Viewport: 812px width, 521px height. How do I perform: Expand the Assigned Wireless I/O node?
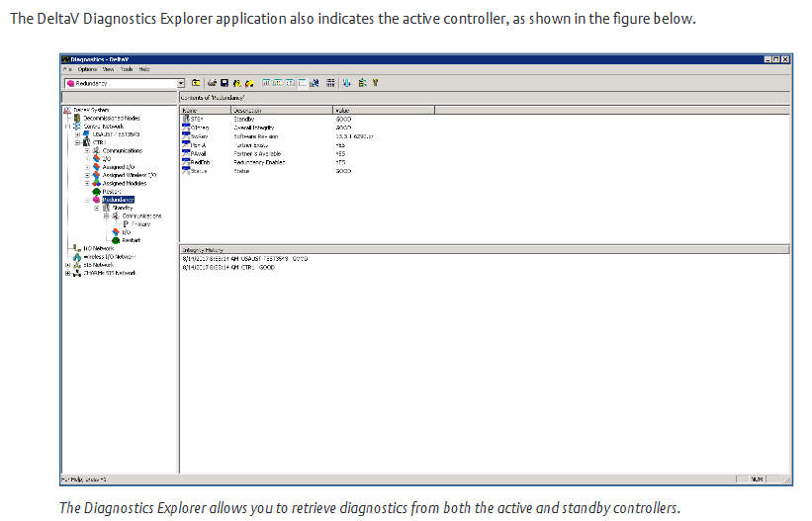point(87,175)
